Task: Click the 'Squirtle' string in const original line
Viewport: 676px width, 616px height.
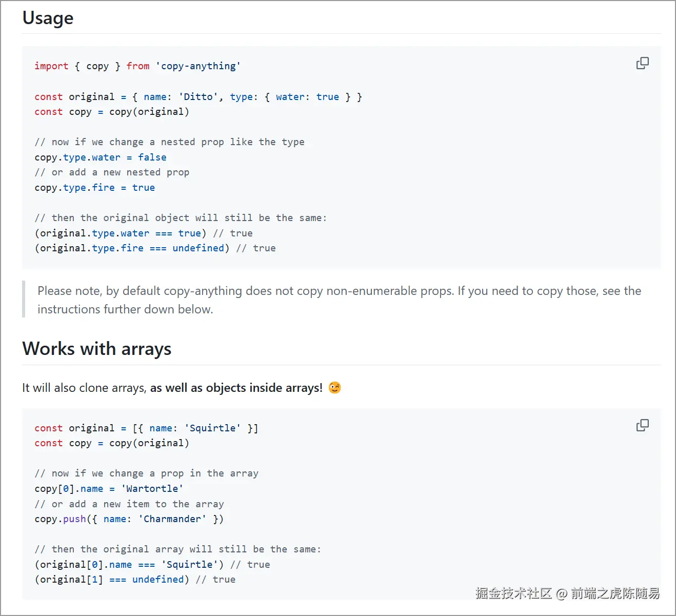Action: tap(212, 428)
